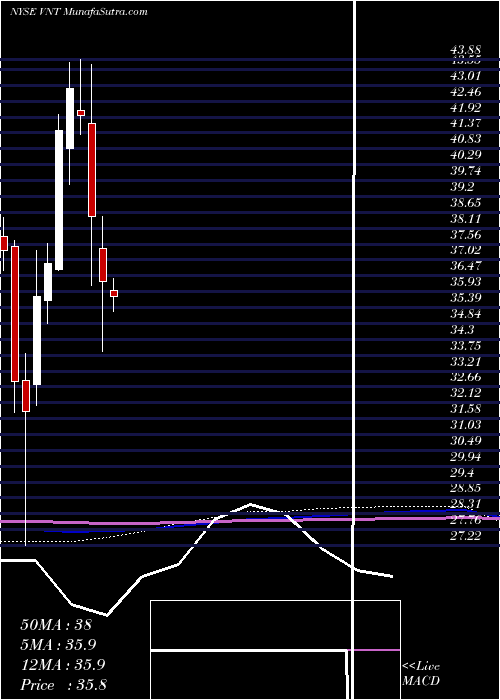The height and width of the screenshot is (700, 500).
Task: Select the 34.84 axis value
Action: (x=466, y=313)
